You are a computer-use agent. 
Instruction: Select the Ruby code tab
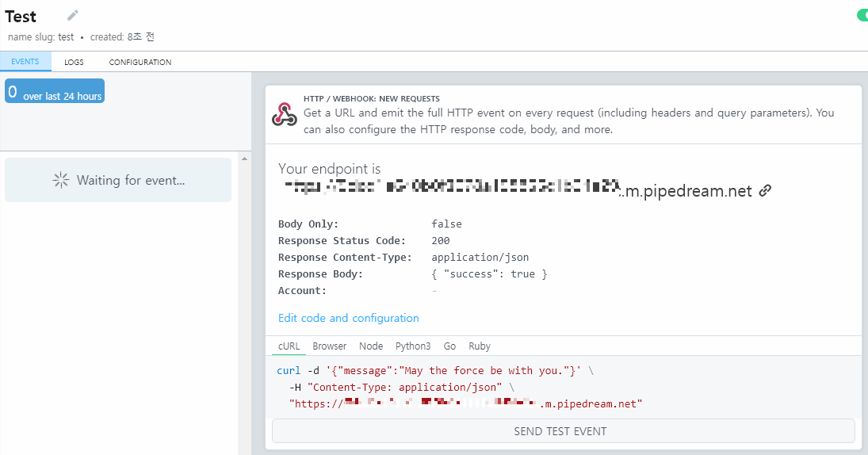click(x=480, y=346)
